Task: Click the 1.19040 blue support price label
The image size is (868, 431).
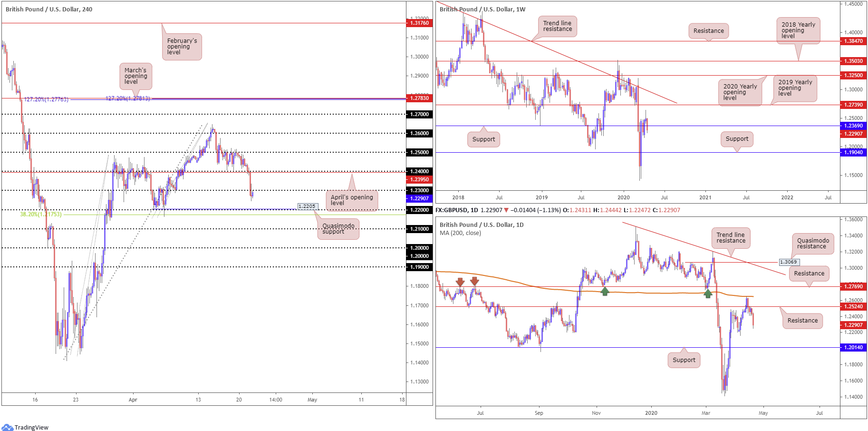Action: [x=853, y=152]
